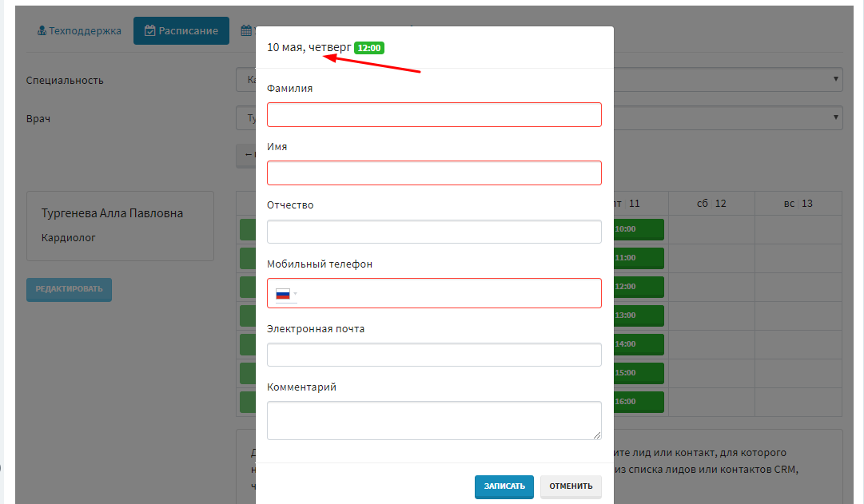Open the Техподдержка tab
The width and height of the screenshot is (864, 504).
point(79,31)
